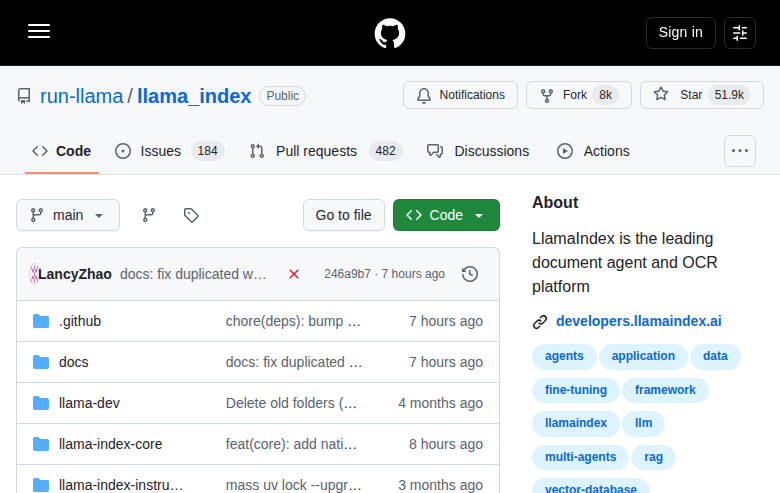Click link chain icon beside developers.llamaindex.ai
The height and width of the screenshot is (493, 780).
pyautogui.click(x=540, y=322)
